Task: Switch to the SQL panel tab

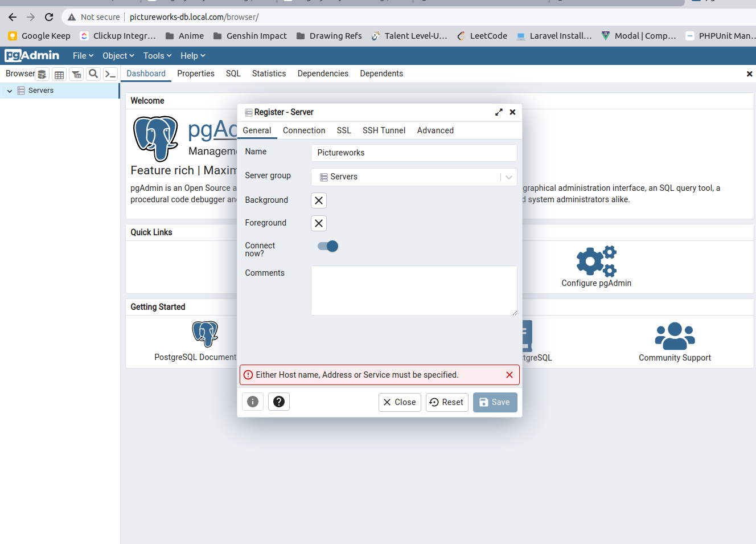Action: click(x=233, y=73)
